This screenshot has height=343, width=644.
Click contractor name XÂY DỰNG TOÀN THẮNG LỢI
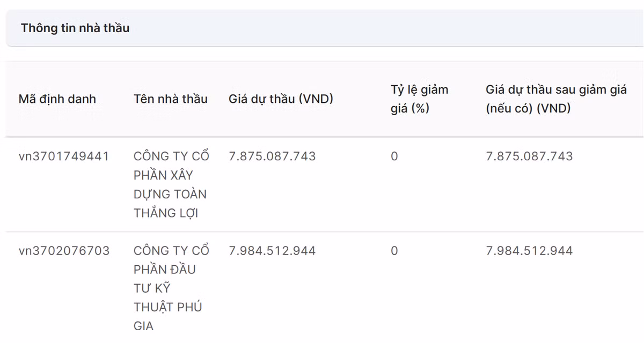(x=171, y=184)
